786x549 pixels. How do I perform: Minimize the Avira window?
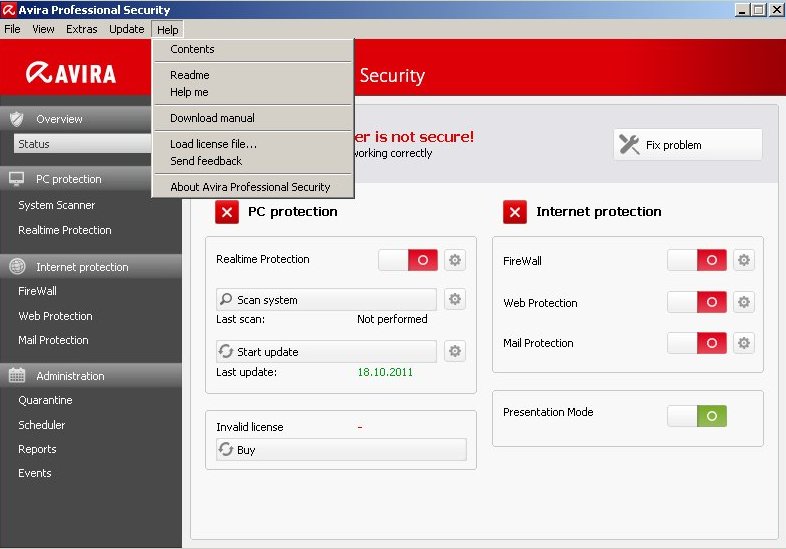pos(742,10)
